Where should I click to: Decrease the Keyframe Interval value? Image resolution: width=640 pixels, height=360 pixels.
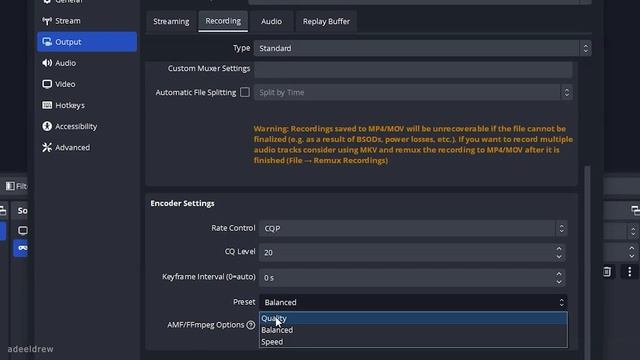[559, 282]
